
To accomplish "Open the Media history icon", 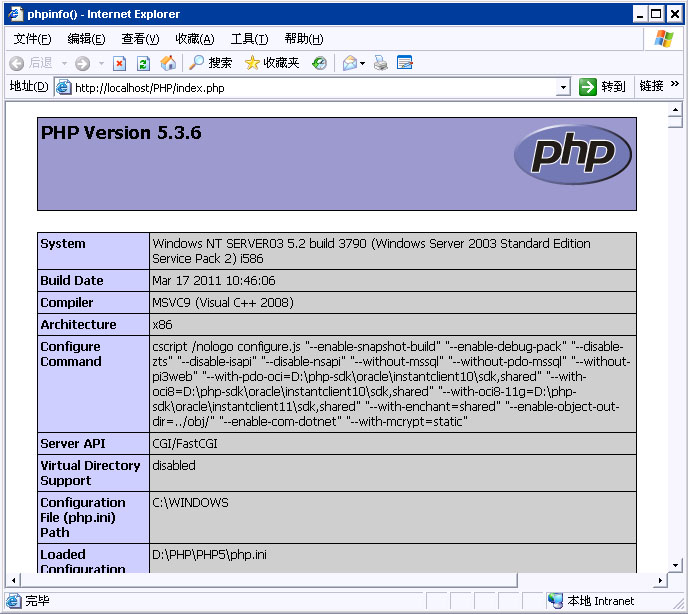I will pos(319,63).
